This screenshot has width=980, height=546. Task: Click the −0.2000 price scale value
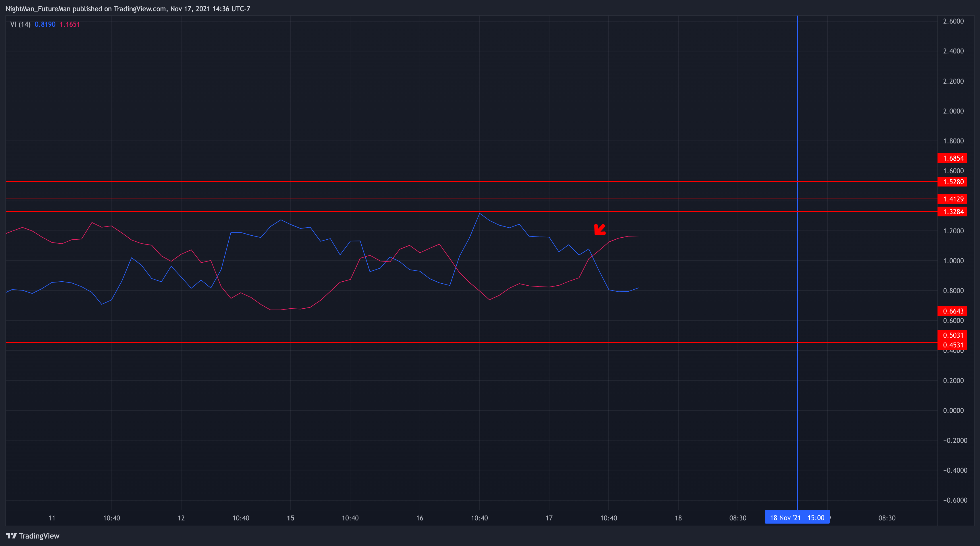(x=955, y=440)
